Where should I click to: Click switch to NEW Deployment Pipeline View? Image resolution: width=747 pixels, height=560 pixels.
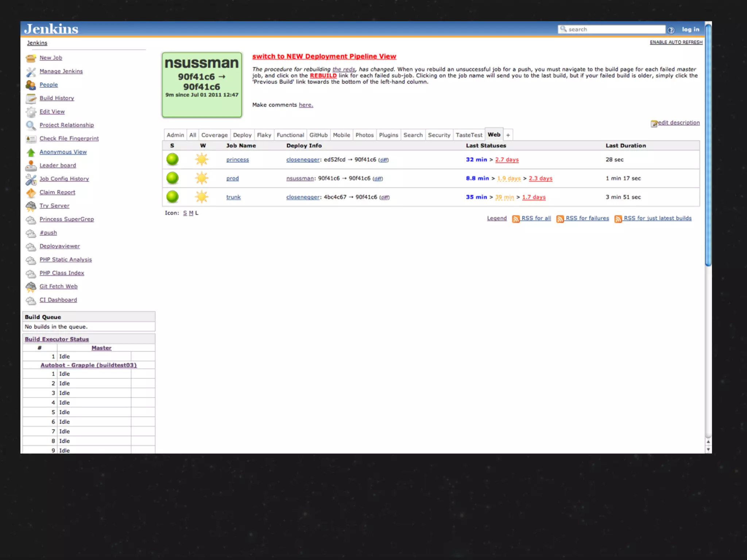[x=324, y=57]
